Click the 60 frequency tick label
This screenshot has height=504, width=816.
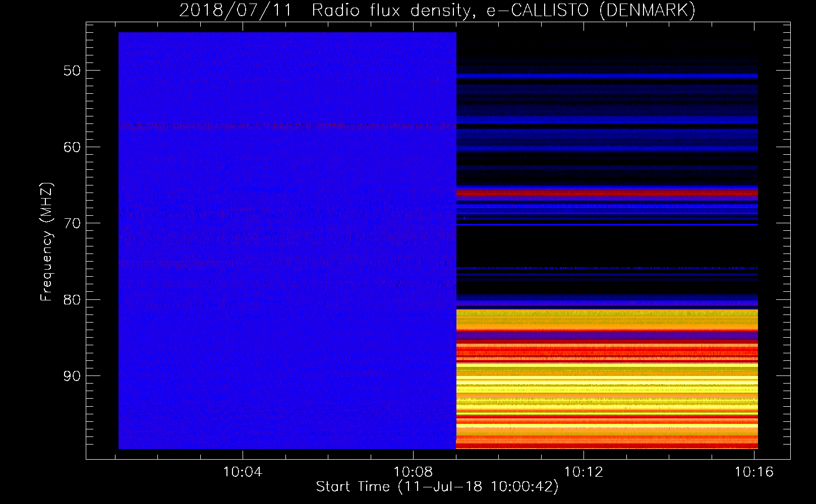pos(72,147)
